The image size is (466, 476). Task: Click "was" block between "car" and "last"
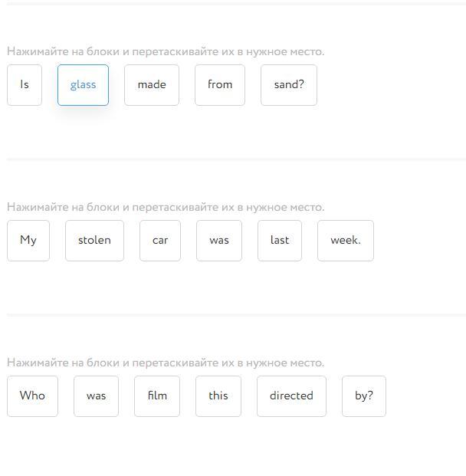coord(219,241)
